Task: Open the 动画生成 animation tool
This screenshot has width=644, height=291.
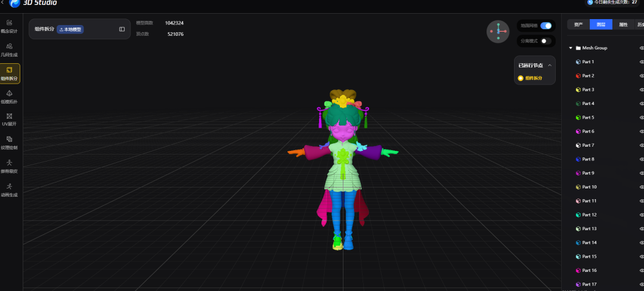Action: click(x=10, y=190)
